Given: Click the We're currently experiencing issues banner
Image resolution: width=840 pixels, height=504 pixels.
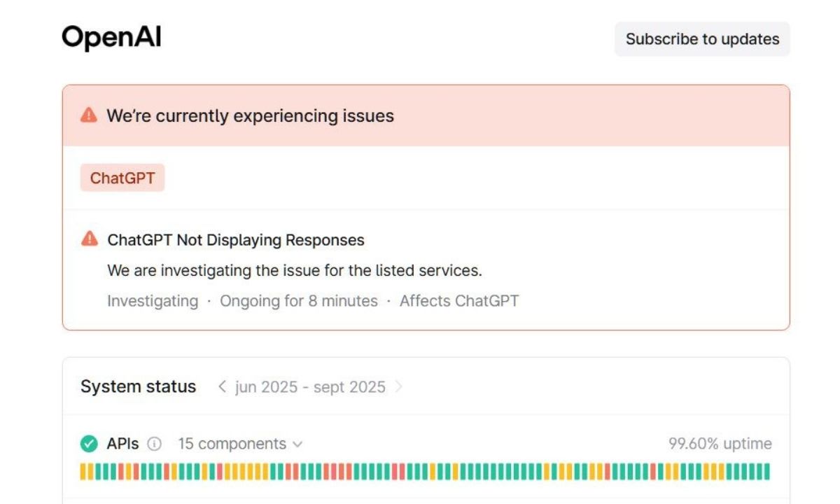Looking at the screenshot, I should pos(250,115).
